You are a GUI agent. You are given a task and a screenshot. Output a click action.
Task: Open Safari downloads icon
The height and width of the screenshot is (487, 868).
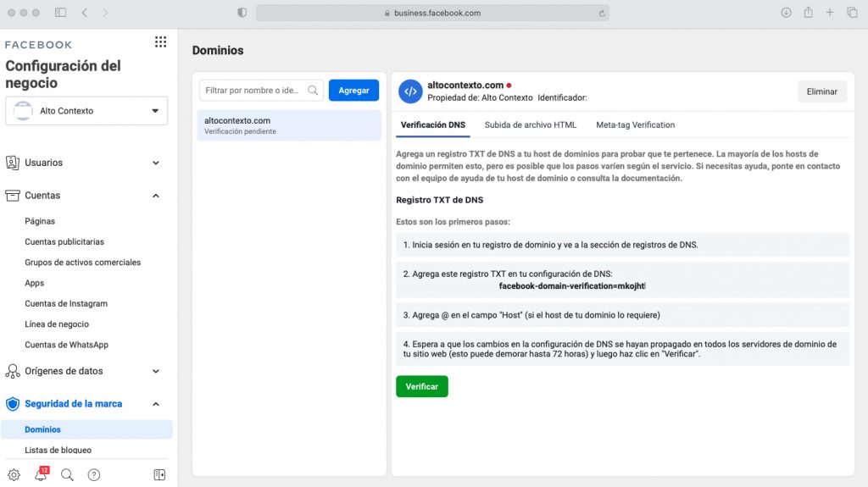coord(786,13)
